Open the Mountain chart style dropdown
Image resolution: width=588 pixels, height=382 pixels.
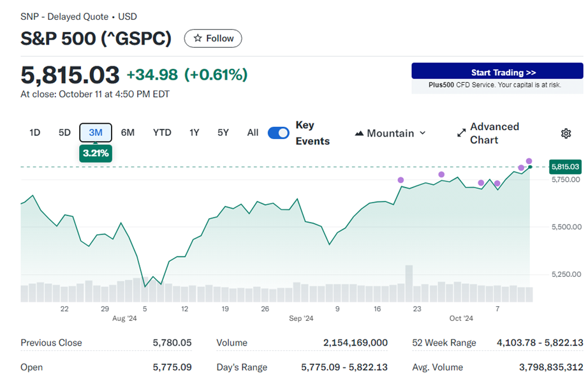coord(390,133)
